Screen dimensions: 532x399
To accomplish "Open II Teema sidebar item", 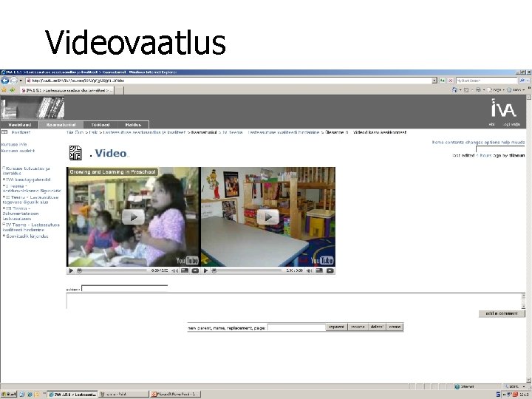I will click(x=30, y=199).
